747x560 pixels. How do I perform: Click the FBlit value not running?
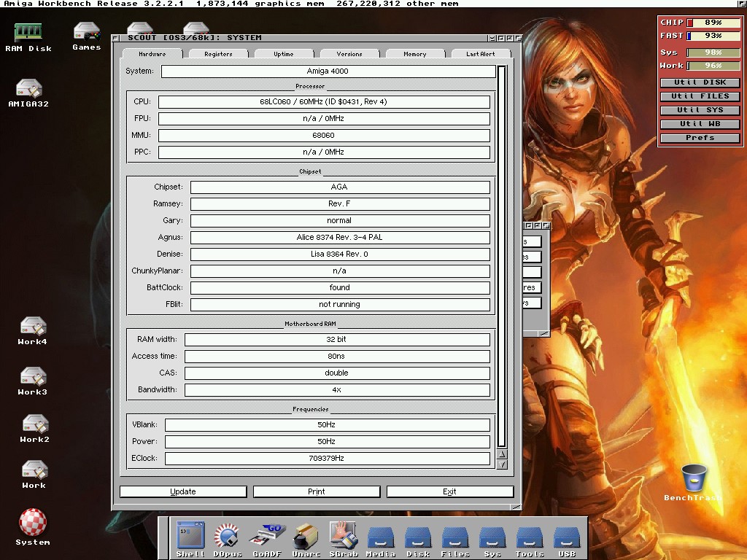click(340, 304)
